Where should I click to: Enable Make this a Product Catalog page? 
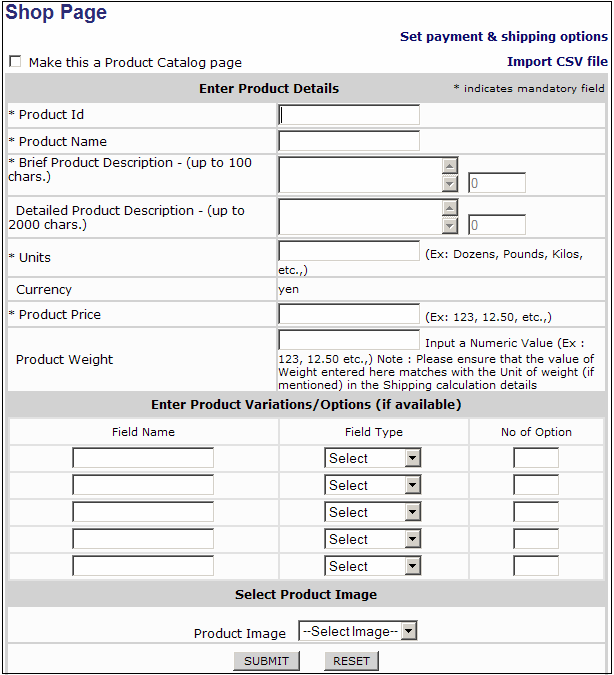click(x=15, y=62)
